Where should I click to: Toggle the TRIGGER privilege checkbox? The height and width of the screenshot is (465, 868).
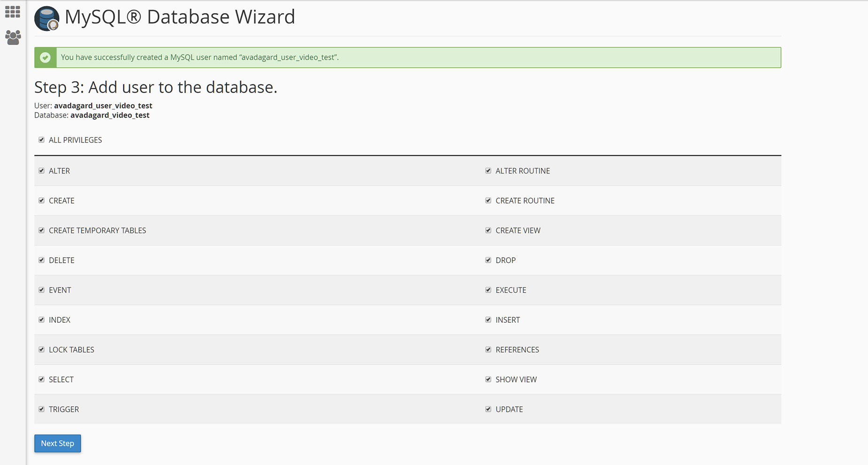(41, 409)
